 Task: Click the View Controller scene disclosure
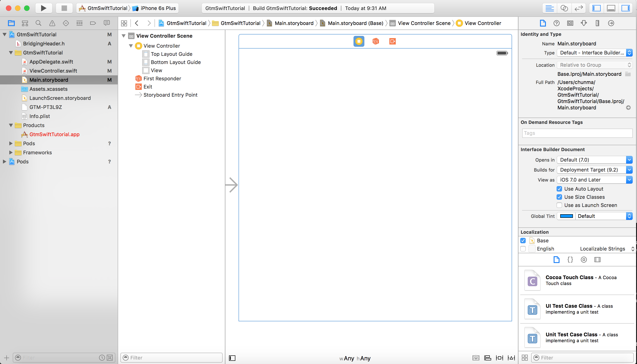tap(124, 35)
